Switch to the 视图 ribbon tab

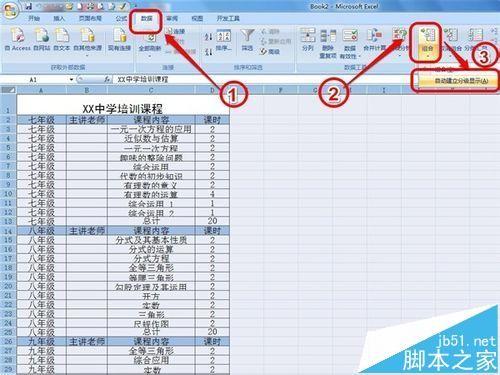pos(197,18)
